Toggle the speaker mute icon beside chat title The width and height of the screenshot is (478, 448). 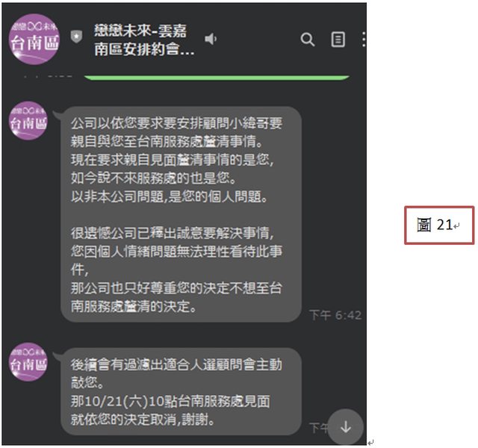pos(211,39)
